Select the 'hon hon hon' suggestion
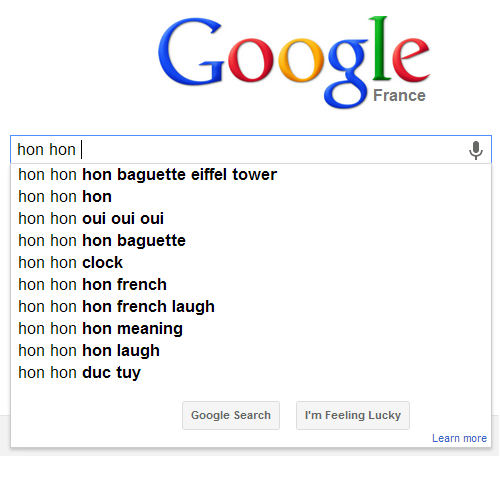This screenshot has height=496, width=500. [251, 197]
